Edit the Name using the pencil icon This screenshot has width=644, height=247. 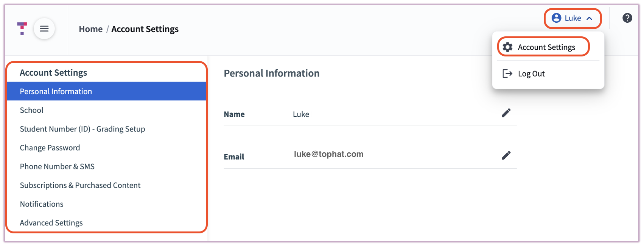[506, 113]
